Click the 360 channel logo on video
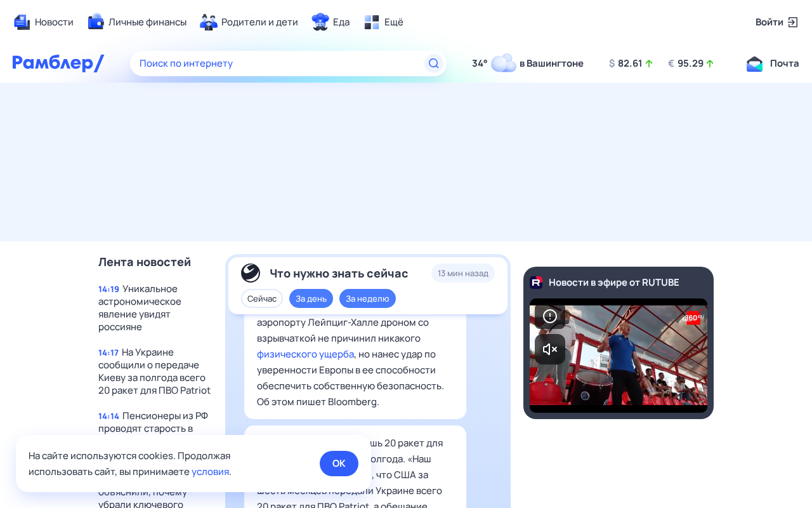Image resolution: width=812 pixels, height=508 pixels. coord(693,317)
